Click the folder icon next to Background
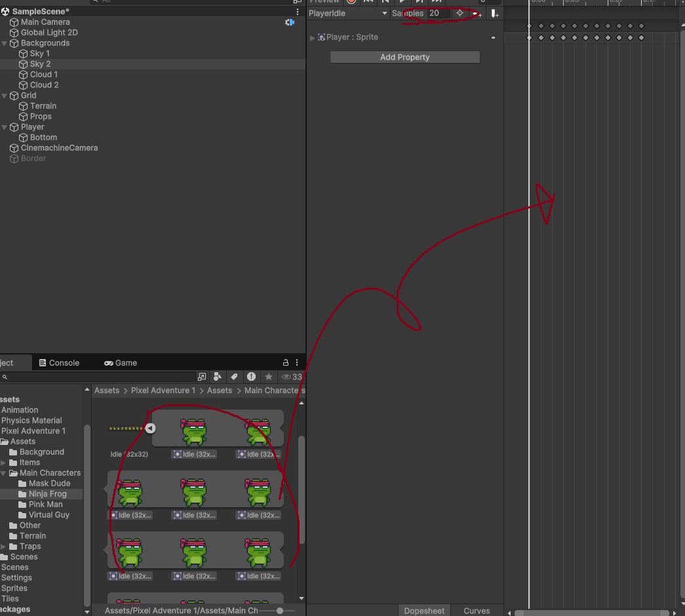The height and width of the screenshot is (616, 685). click(14, 452)
